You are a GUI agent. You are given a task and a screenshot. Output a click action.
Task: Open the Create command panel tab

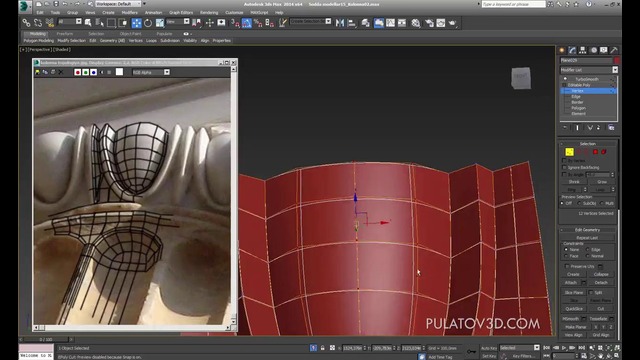pos(562,50)
